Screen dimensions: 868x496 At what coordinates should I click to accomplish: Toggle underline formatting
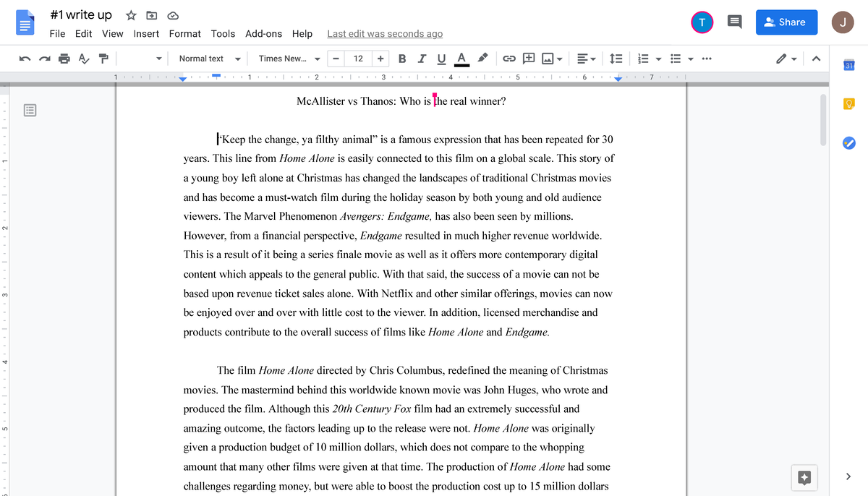click(x=441, y=59)
